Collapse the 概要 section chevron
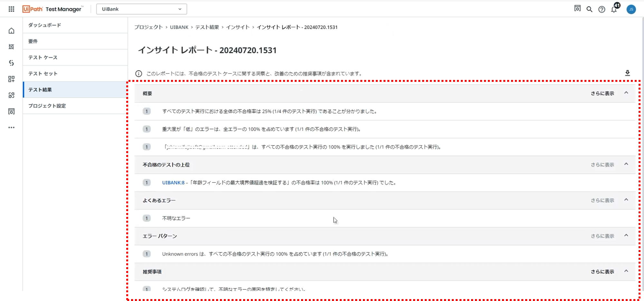Image resolution: width=644 pixels, height=301 pixels. tap(626, 93)
